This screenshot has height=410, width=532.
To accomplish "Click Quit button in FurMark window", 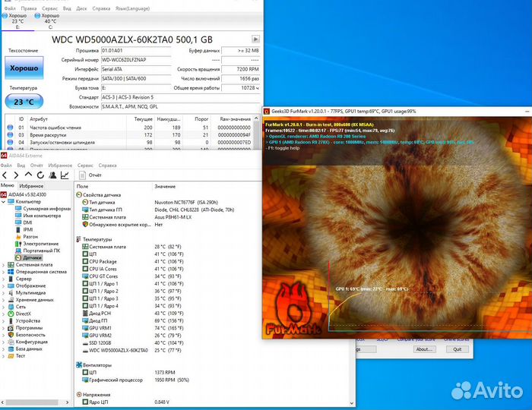I will tap(457, 349).
